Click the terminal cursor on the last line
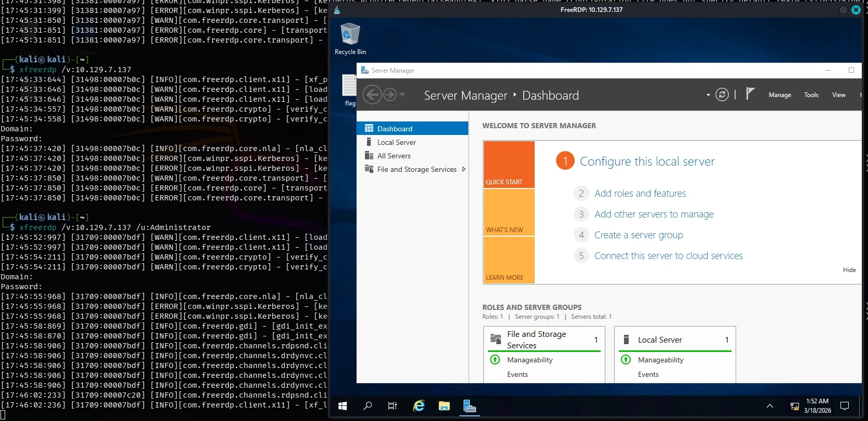 pos(3,415)
